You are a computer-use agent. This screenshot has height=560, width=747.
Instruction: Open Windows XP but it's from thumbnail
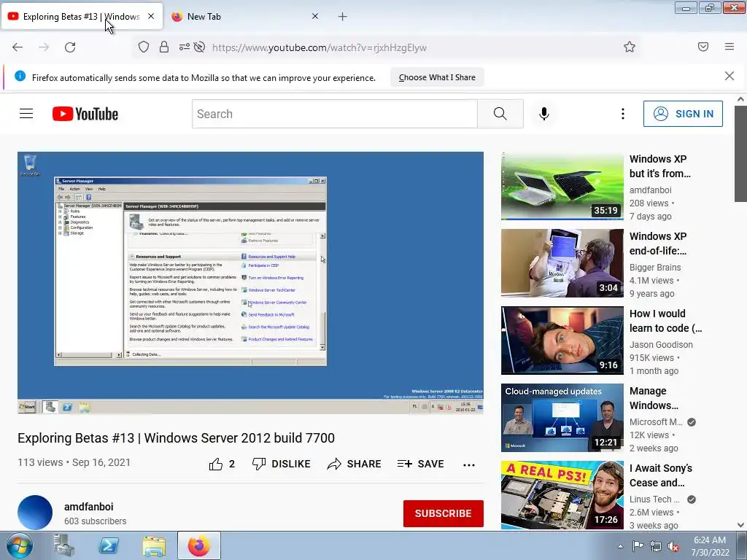(562, 186)
